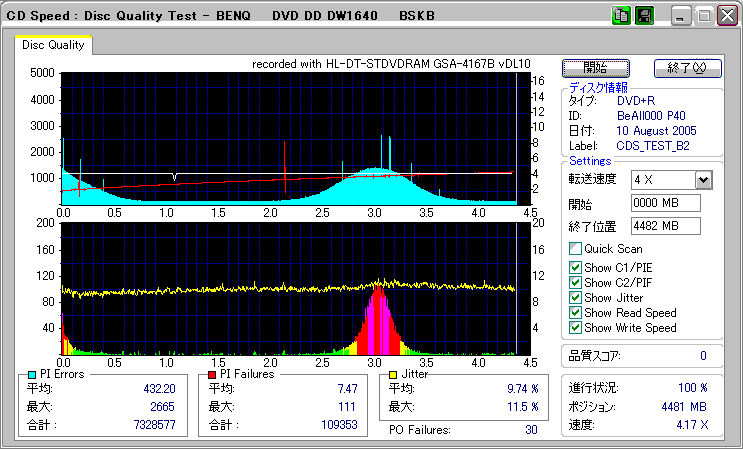Minimize the CD Speed window
The image size is (743, 449).
[681, 16]
